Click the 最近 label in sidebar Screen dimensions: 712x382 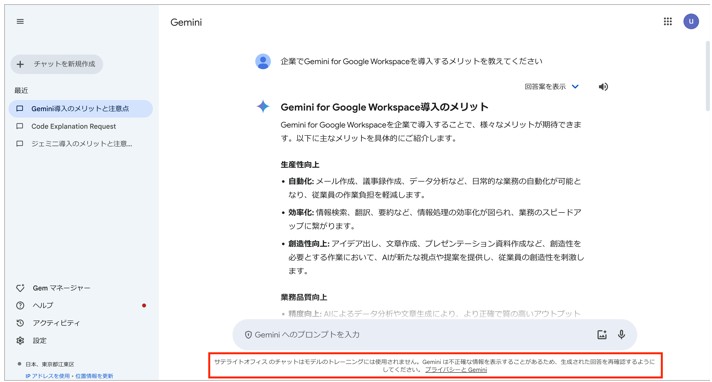point(21,90)
